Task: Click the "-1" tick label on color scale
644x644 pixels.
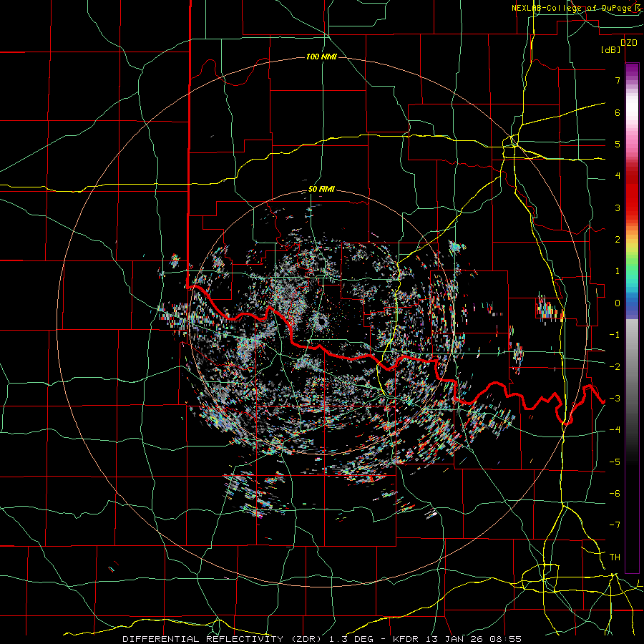Action: pyautogui.click(x=615, y=335)
